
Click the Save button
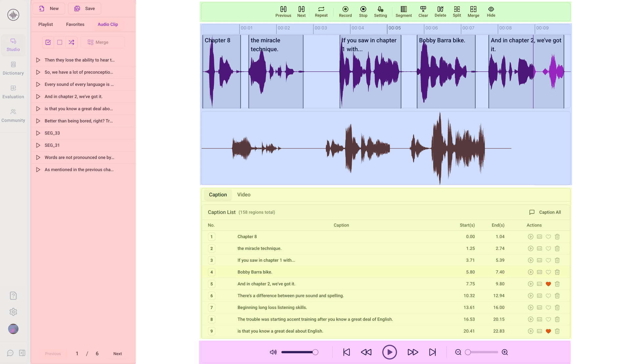(x=84, y=8)
